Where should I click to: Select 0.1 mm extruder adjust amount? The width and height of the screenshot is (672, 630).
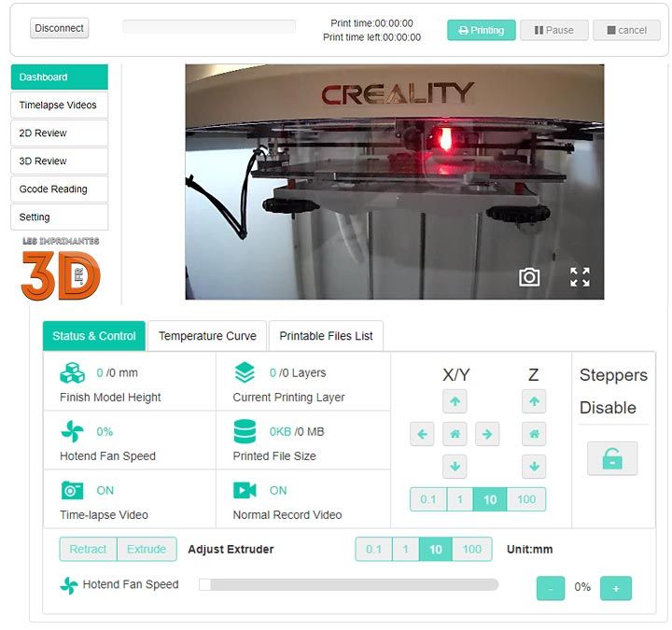pos(373,549)
